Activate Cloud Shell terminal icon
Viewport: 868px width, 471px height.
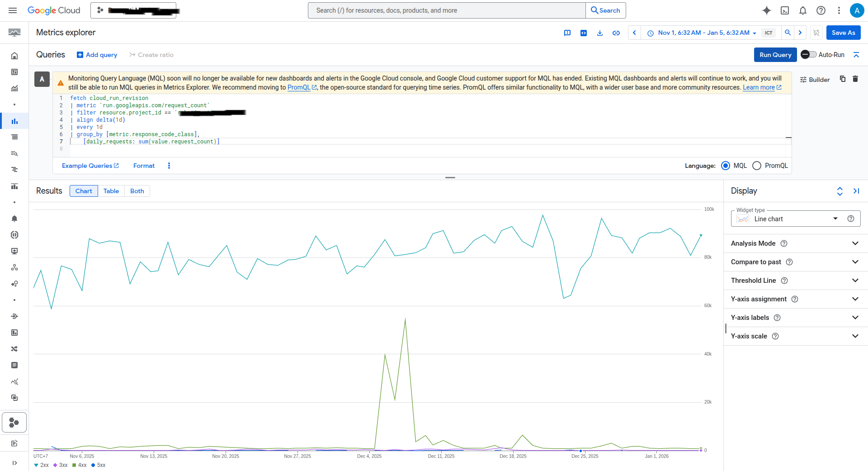(x=785, y=10)
